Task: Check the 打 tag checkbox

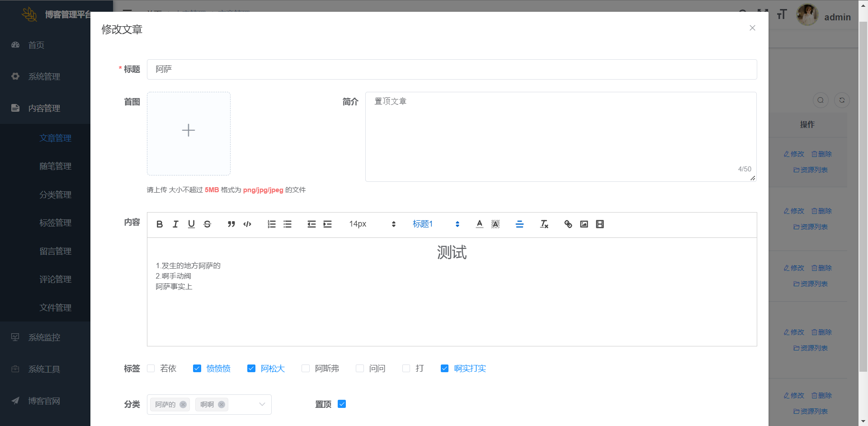Action: [x=406, y=369]
